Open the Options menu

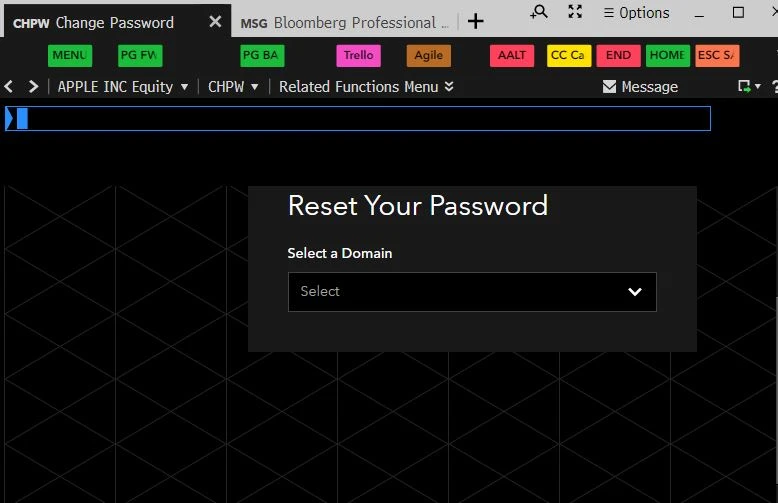(x=637, y=13)
